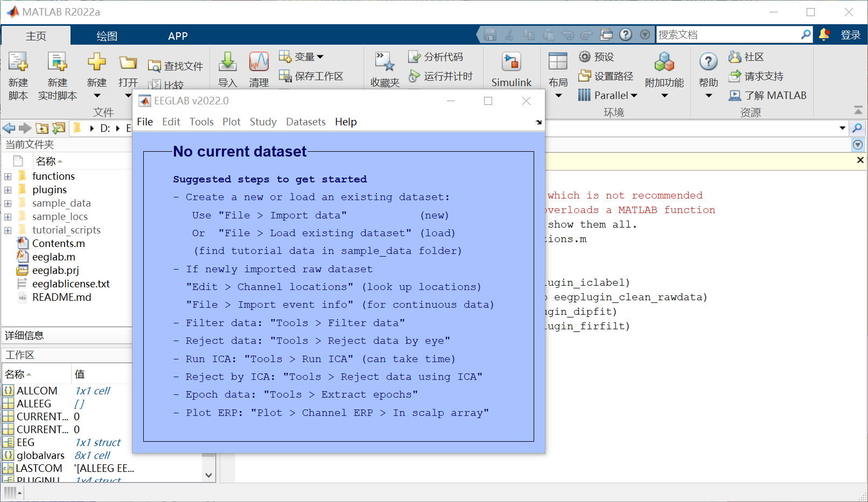Expand the tutorial_scripts folder

(8, 230)
